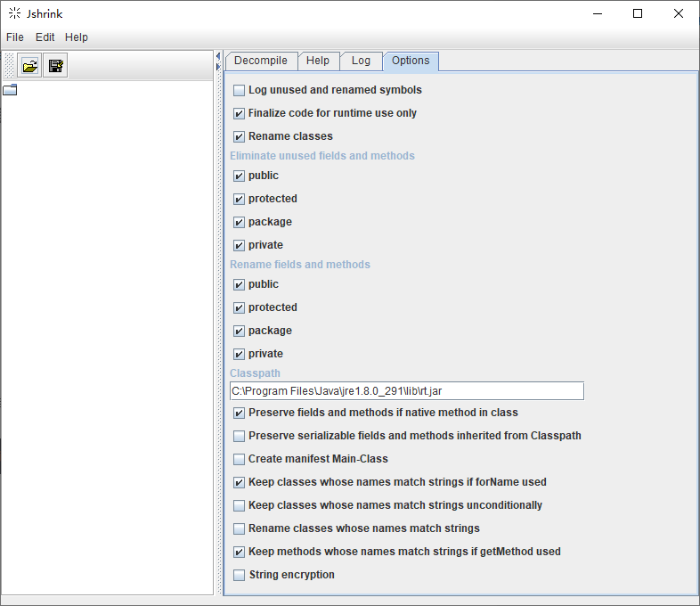
Task: Open the Edit menu
Action: (x=45, y=37)
